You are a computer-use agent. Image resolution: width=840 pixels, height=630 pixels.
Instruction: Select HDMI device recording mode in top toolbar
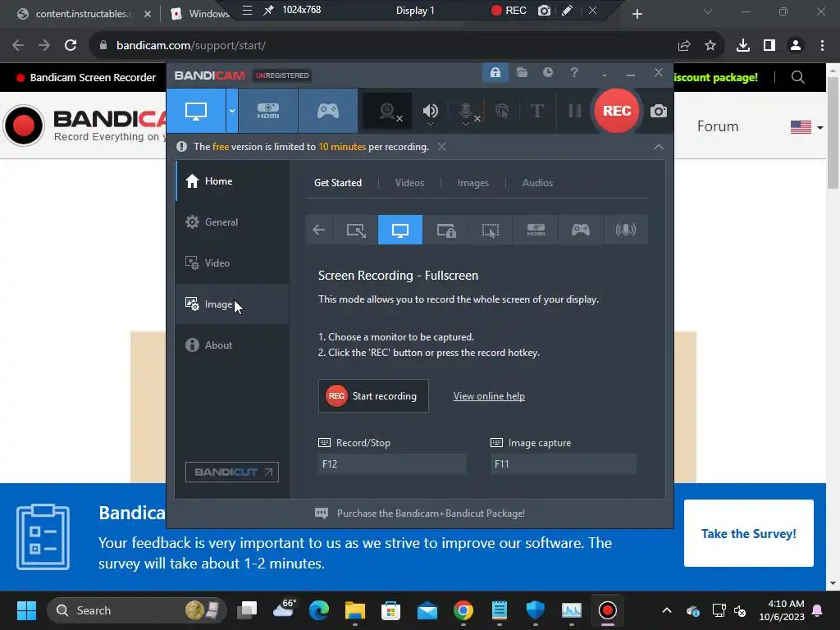pyautogui.click(x=268, y=111)
